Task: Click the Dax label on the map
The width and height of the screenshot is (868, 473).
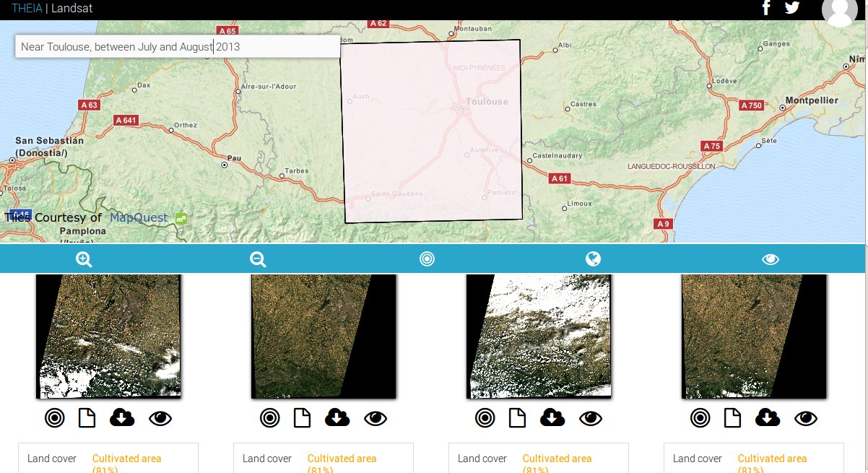Action: pyautogui.click(x=143, y=85)
